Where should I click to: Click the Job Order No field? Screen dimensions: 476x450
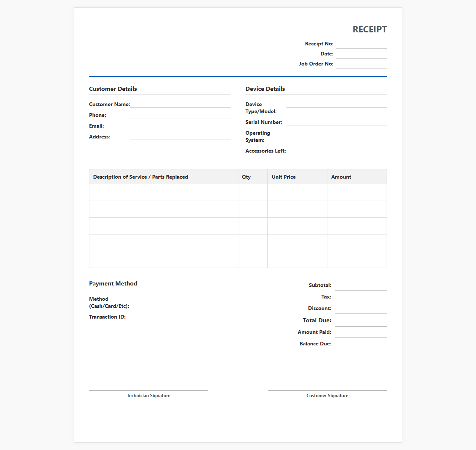click(361, 64)
